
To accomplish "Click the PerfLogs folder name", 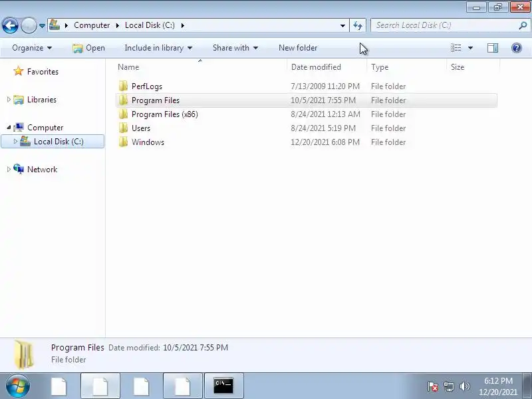I will pos(147,86).
